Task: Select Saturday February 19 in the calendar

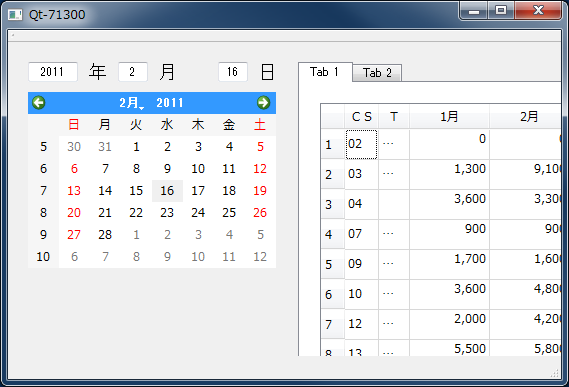Action: pos(260,191)
